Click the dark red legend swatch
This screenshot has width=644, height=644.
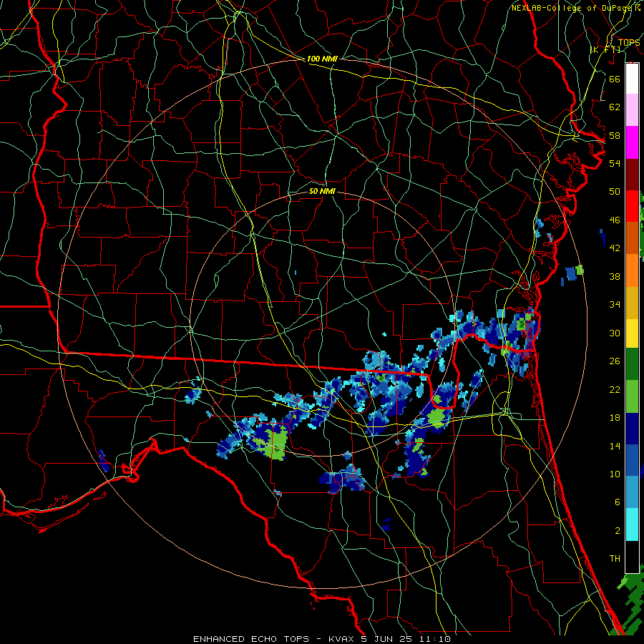click(x=632, y=175)
